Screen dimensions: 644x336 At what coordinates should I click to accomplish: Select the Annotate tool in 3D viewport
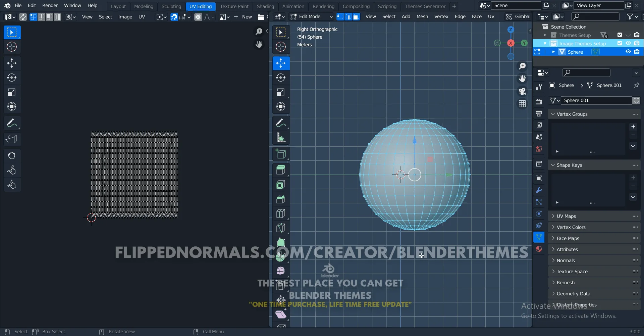pyautogui.click(x=281, y=123)
